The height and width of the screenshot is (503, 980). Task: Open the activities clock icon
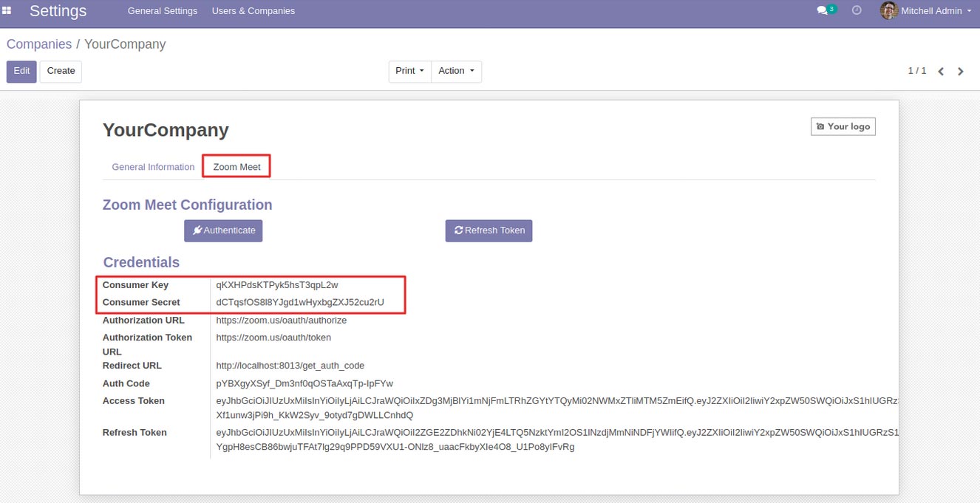(857, 11)
